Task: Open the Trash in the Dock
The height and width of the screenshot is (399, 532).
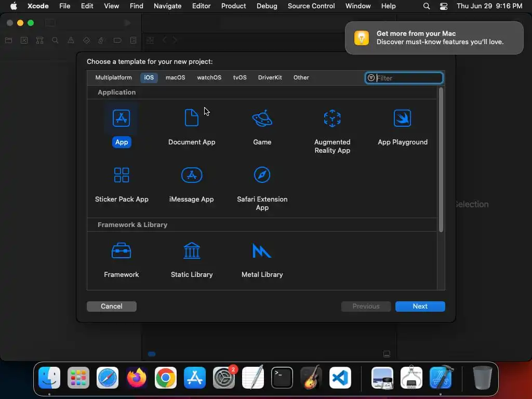Action: (482, 378)
